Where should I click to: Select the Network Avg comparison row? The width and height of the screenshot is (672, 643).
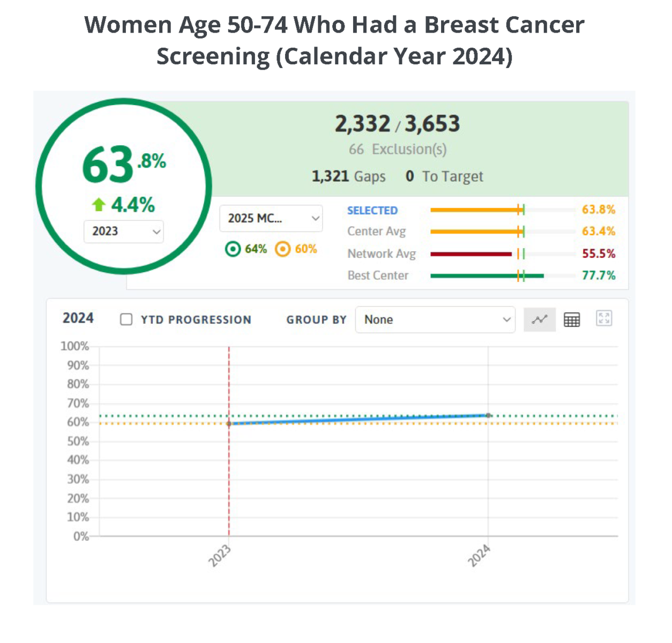[x=481, y=253]
